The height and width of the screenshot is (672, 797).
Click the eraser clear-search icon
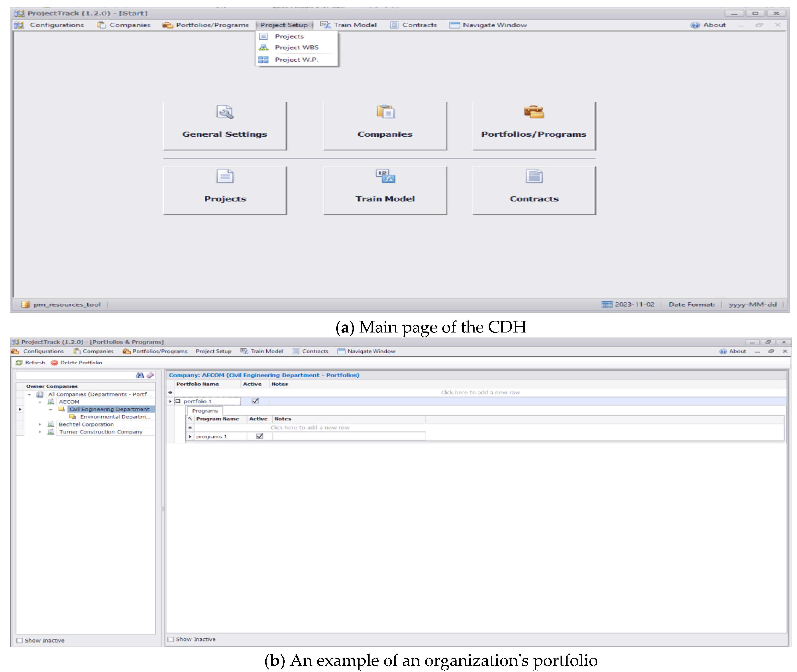point(150,375)
